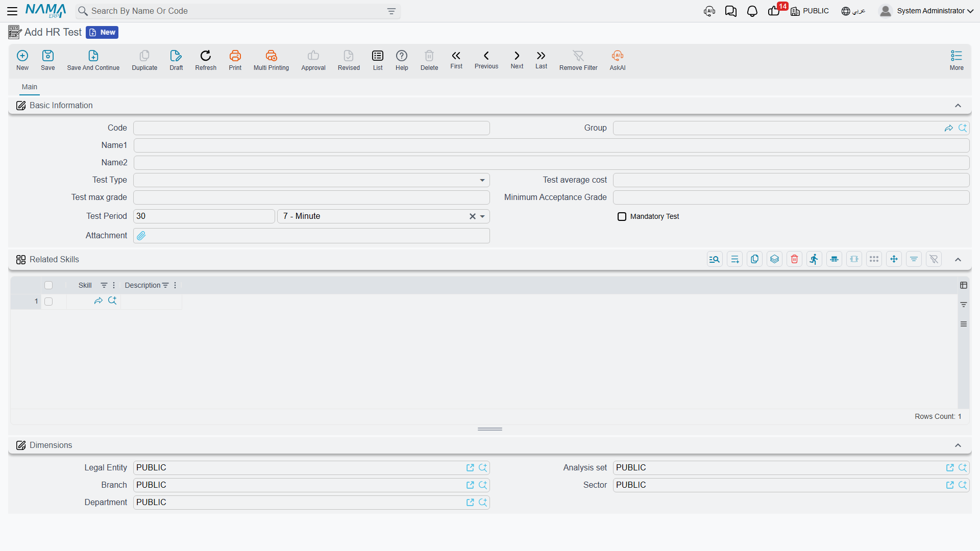Click the Delete toolbar icon
The image size is (980, 551).
coord(429,60)
